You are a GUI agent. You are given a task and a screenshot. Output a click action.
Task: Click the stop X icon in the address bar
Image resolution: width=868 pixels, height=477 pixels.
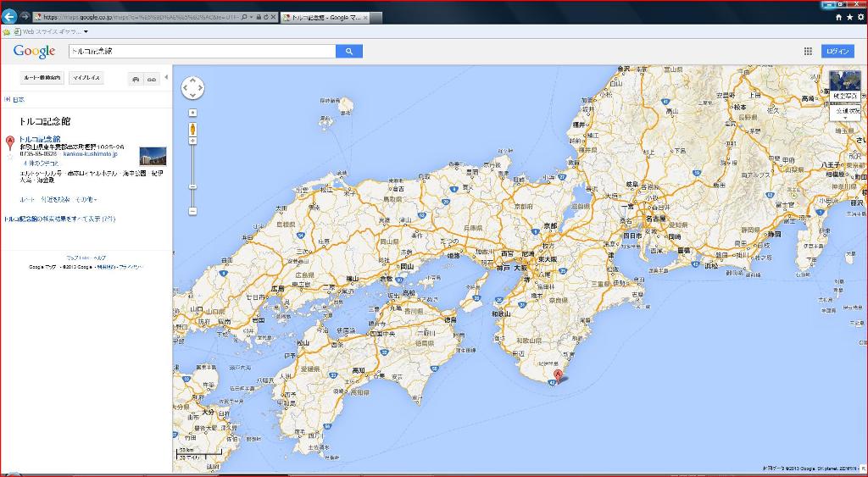coord(273,17)
